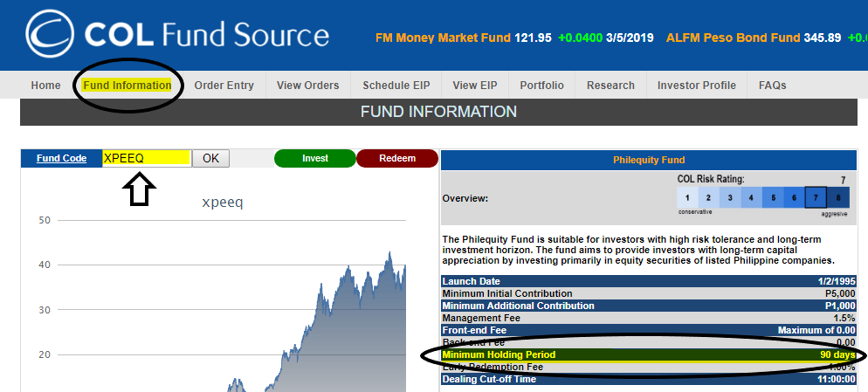Click the green Invest button

(315, 158)
